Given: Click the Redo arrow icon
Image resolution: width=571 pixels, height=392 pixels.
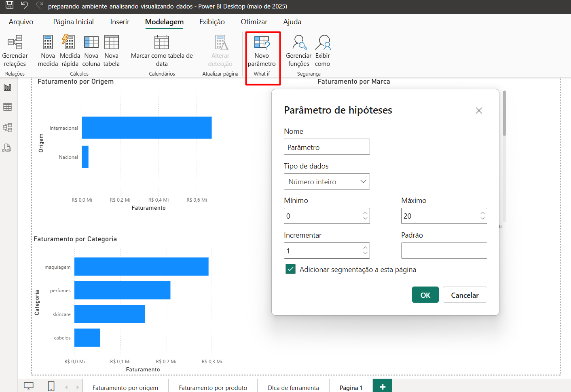Looking at the screenshot, I should coord(39,5).
